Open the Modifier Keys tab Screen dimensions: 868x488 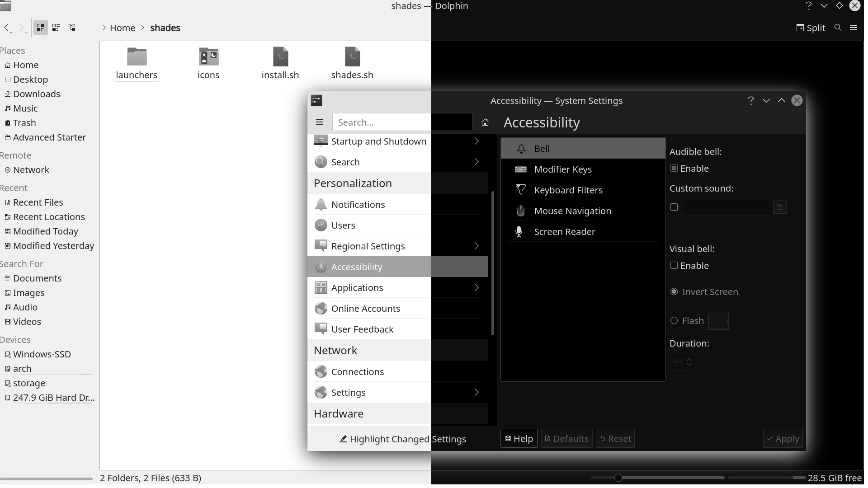563,169
